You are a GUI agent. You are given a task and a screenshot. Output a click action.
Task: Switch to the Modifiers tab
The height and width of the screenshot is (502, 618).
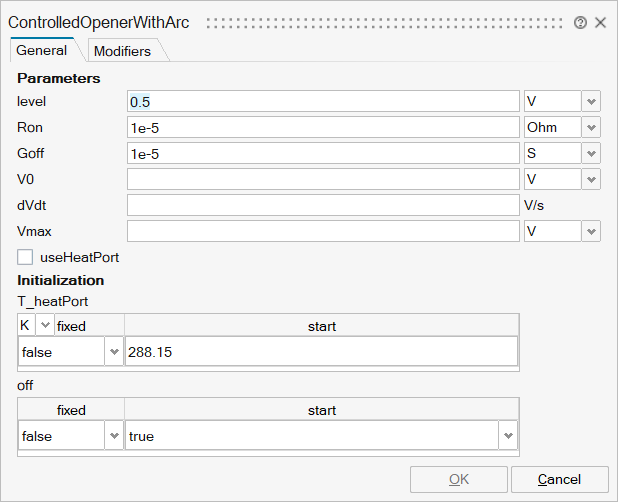(122, 51)
